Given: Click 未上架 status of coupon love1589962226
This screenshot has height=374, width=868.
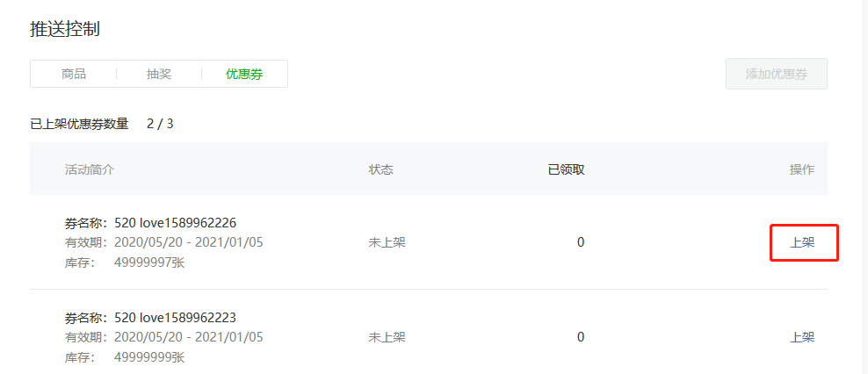Looking at the screenshot, I should [x=387, y=242].
